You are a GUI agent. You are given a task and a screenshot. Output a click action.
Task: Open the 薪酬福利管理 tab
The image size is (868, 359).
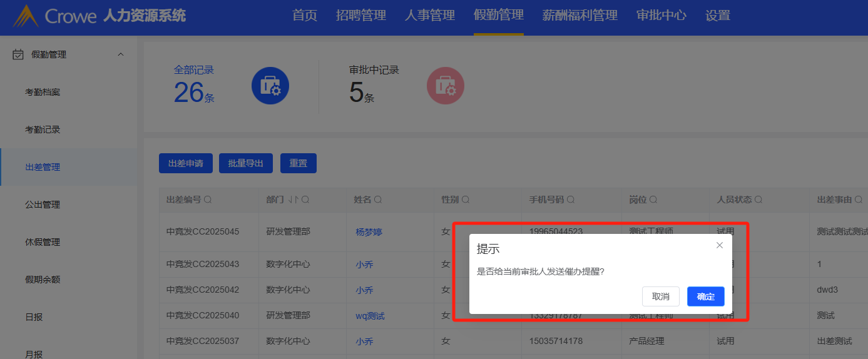click(580, 16)
